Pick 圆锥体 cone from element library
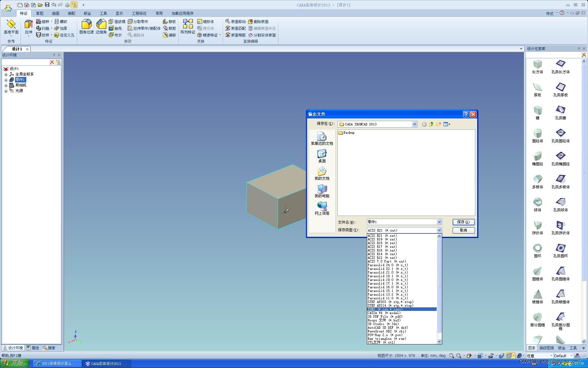The image size is (588, 368). point(537,274)
